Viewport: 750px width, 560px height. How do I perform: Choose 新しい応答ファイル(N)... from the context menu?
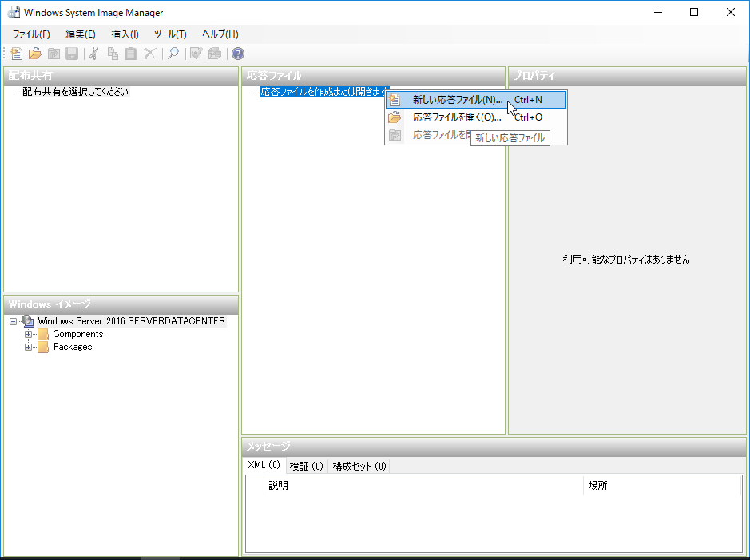[x=476, y=100]
